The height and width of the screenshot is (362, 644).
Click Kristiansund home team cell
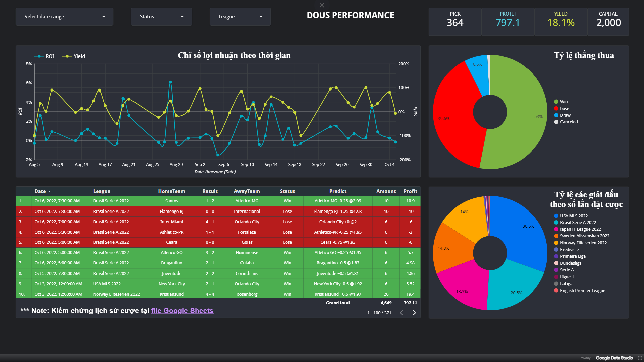(171, 294)
